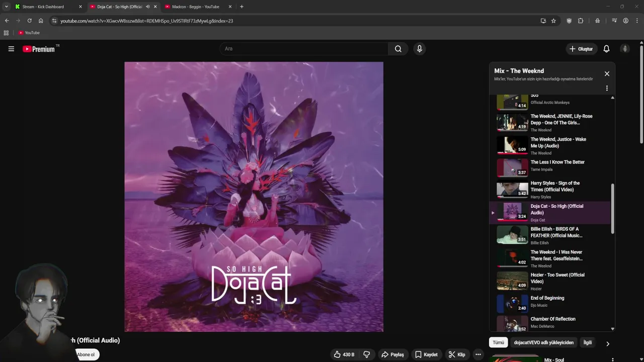Open the Mix - The Weeknd playlist title
This screenshot has width=644, height=362.
point(519,71)
